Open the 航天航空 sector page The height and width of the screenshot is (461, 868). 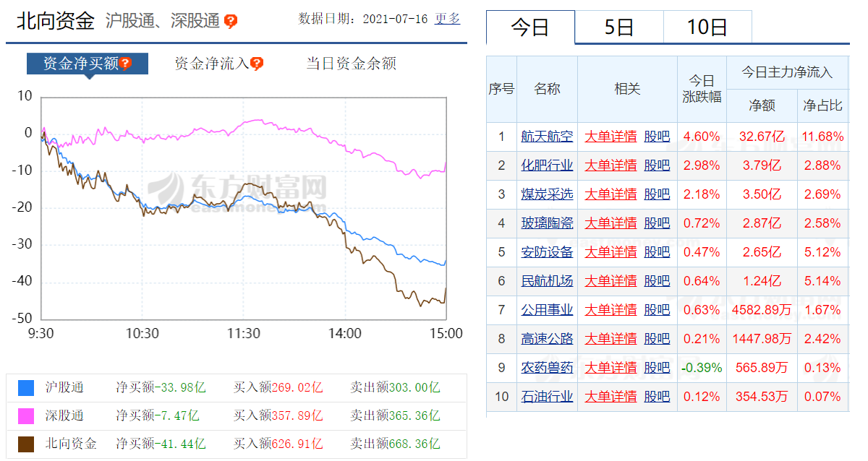pos(547,136)
